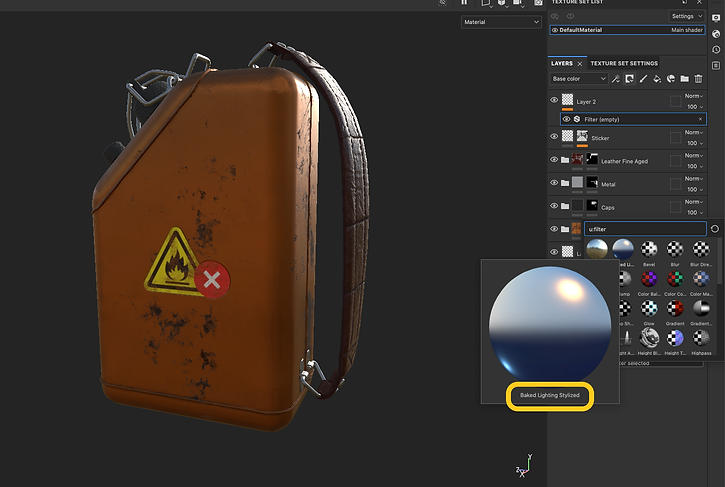Remove the Filter (empty) effect with its X

tap(700, 119)
